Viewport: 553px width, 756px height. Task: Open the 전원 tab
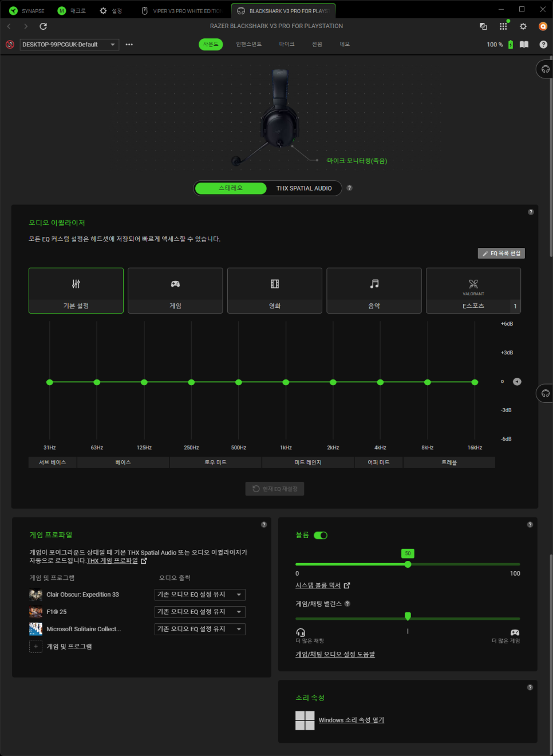coord(317,45)
